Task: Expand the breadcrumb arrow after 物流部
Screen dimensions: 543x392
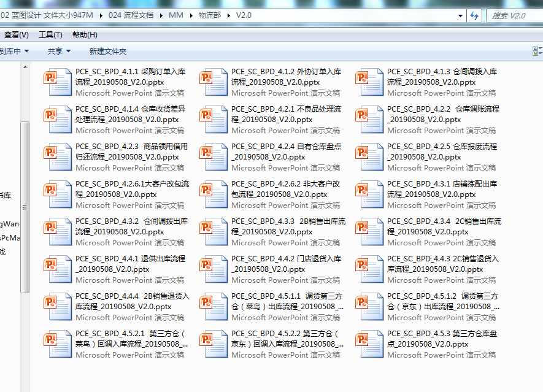Action: tap(228, 15)
